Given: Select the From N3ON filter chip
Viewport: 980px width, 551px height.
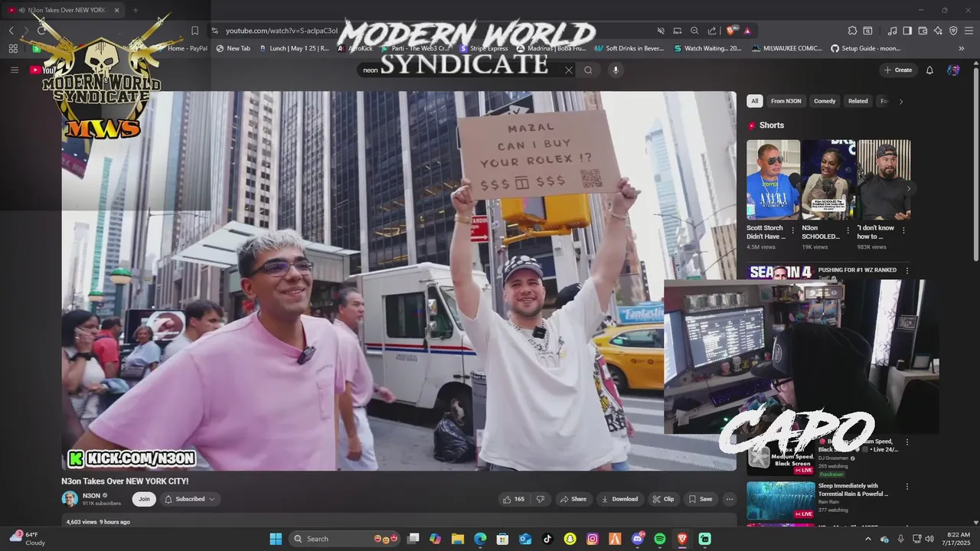Looking at the screenshot, I should point(786,101).
